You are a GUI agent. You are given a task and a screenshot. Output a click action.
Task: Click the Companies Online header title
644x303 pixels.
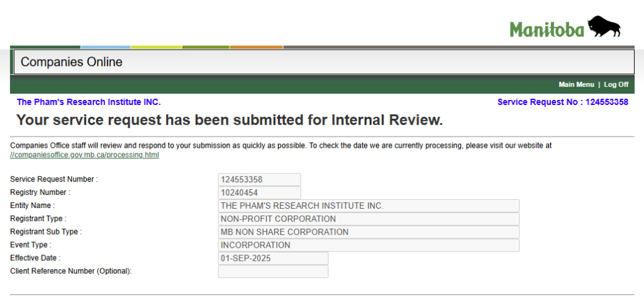72,62
